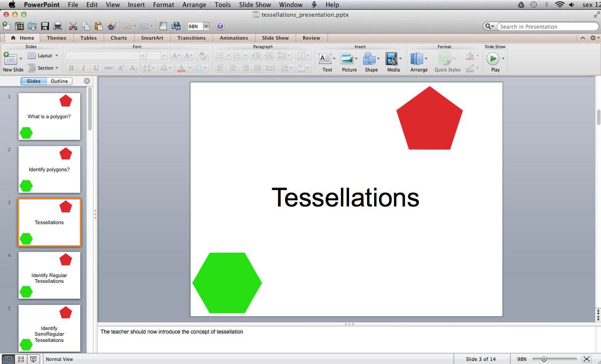Viewport: 601px width, 364px height.
Task: Insert Media from the ribbon
Action: click(392, 60)
